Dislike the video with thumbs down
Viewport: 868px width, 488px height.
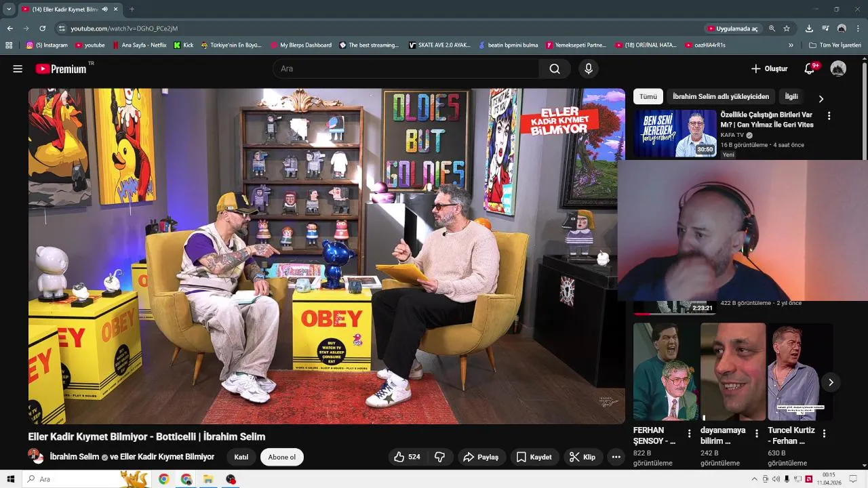tap(439, 457)
